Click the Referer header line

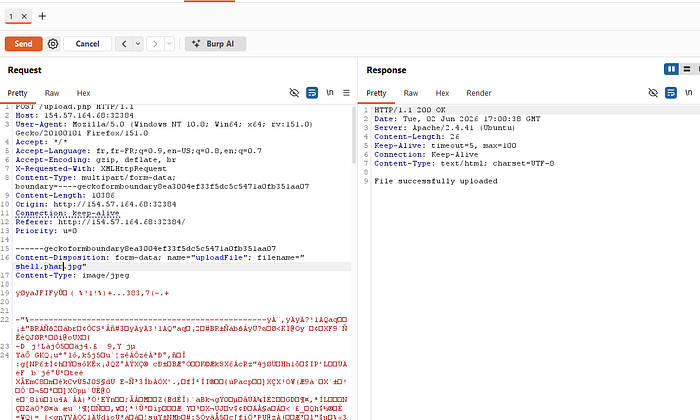point(100,222)
